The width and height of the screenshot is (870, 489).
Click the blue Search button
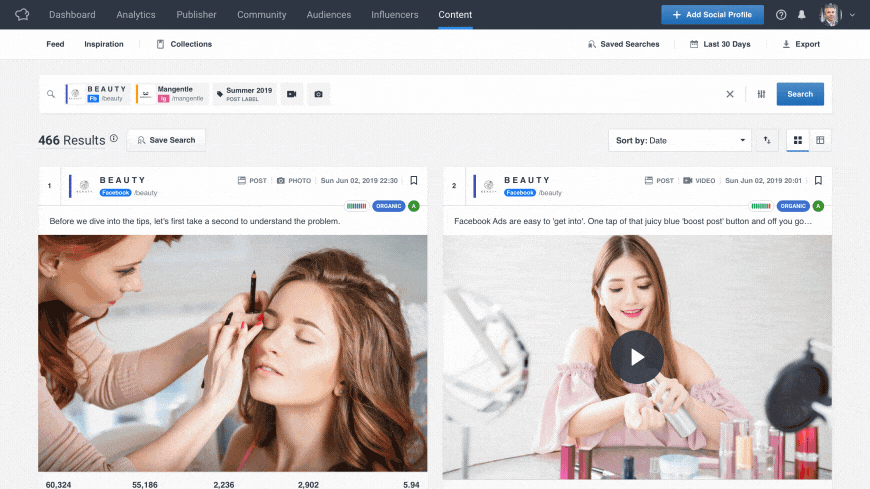pyautogui.click(x=800, y=94)
